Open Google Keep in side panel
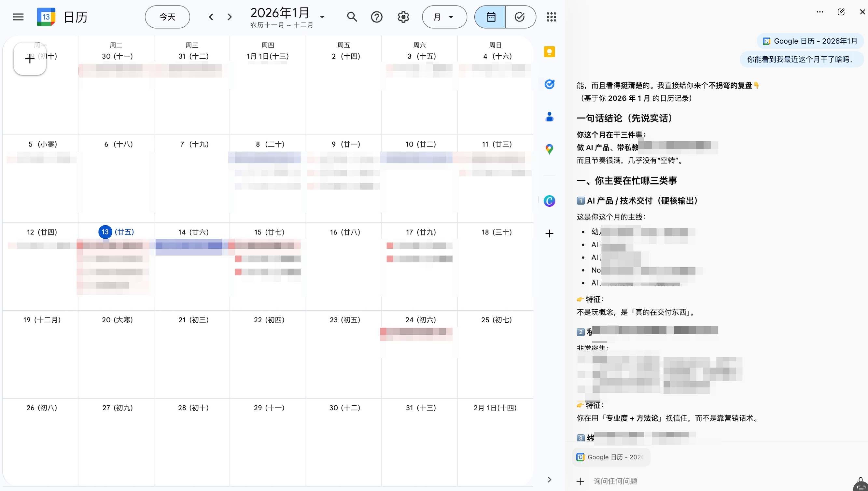 [x=549, y=52]
